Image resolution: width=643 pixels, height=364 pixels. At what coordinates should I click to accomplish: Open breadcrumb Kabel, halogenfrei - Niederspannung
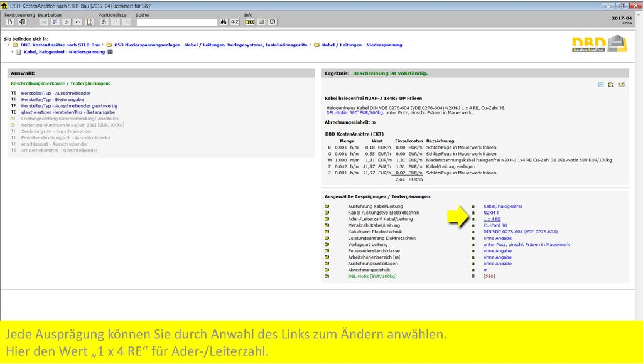click(x=65, y=52)
